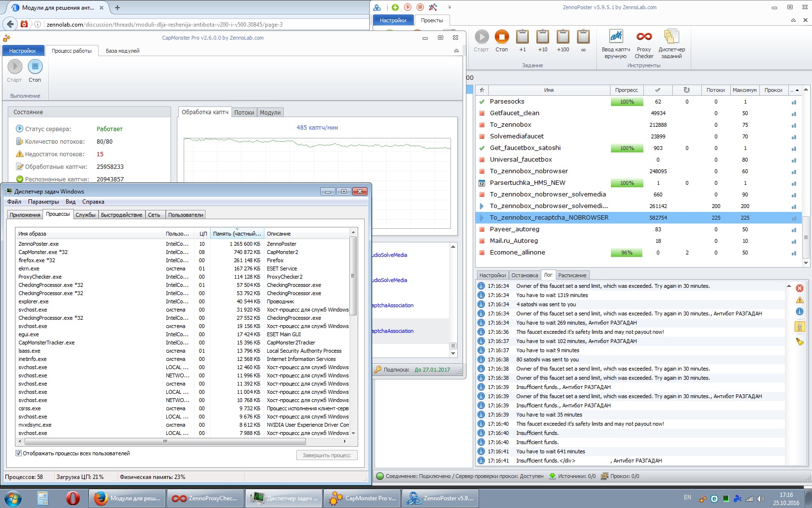The height and width of the screenshot is (508, 812).
Task: Click browser back arrow button
Action: 10,24
